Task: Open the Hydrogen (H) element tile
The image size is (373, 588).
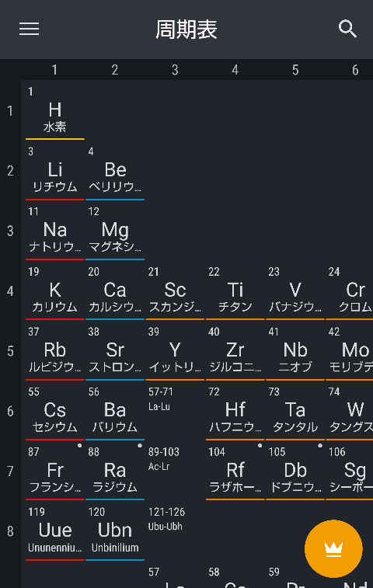Action: click(x=55, y=113)
